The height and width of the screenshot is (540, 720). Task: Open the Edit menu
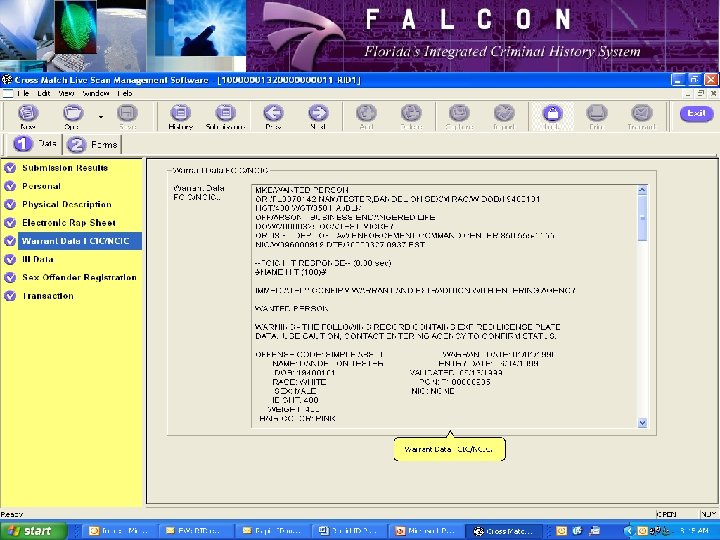click(44, 93)
